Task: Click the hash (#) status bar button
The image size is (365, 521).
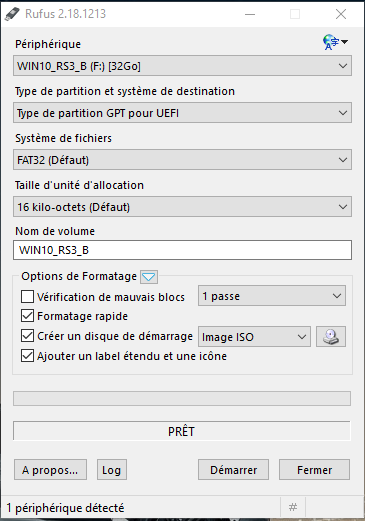Action: click(x=293, y=507)
